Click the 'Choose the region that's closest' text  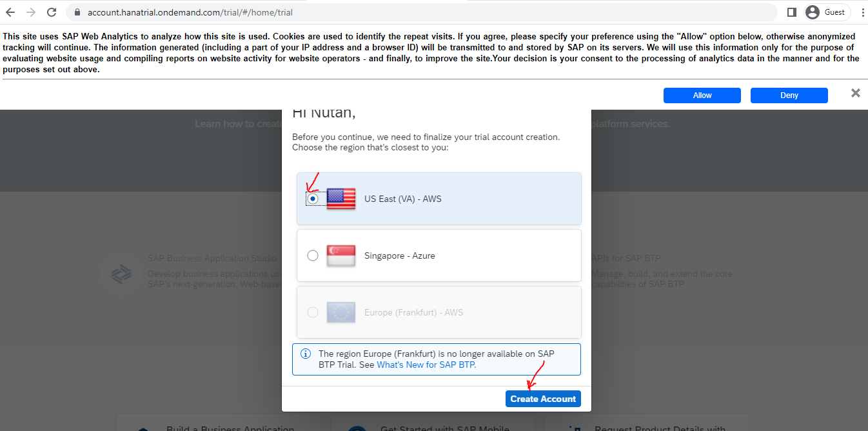point(370,147)
